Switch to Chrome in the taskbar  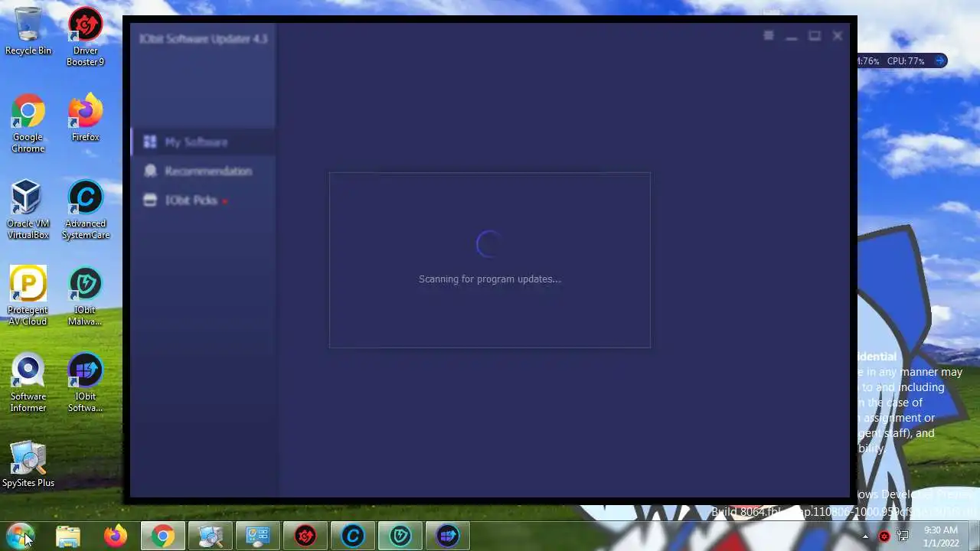pyautogui.click(x=162, y=536)
